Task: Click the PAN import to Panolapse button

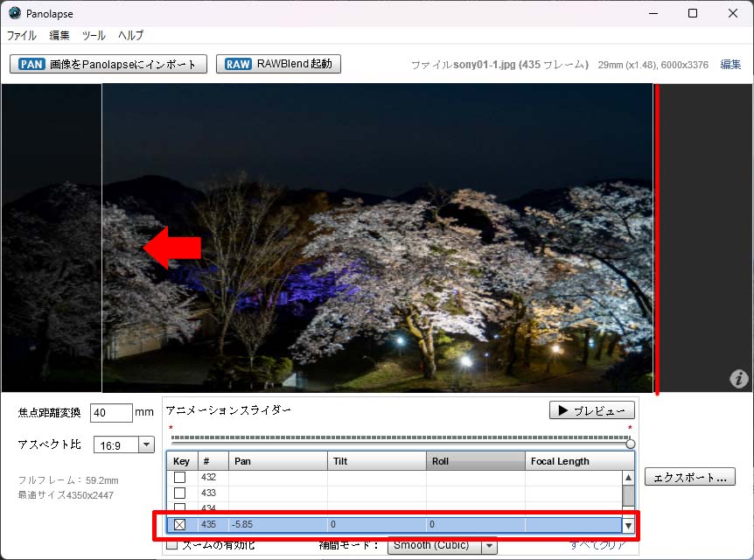Action: pos(108,64)
